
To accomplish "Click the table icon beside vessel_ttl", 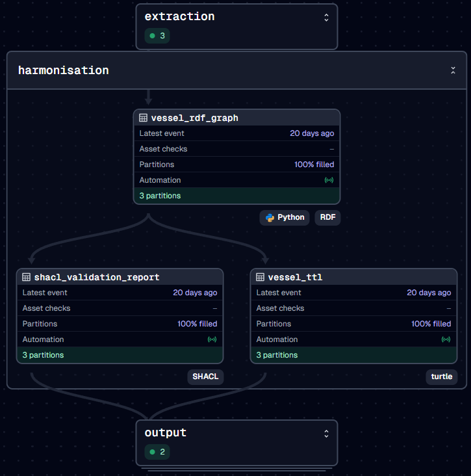I will (x=261, y=277).
